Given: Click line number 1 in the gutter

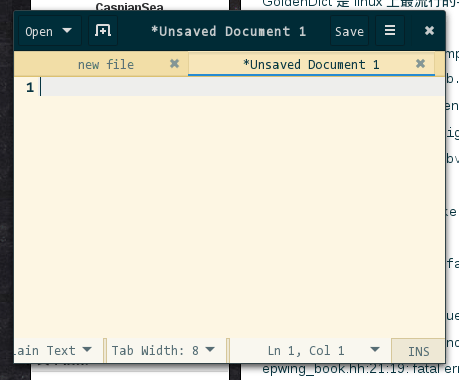Looking at the screenshot, I should click(30, 87).
